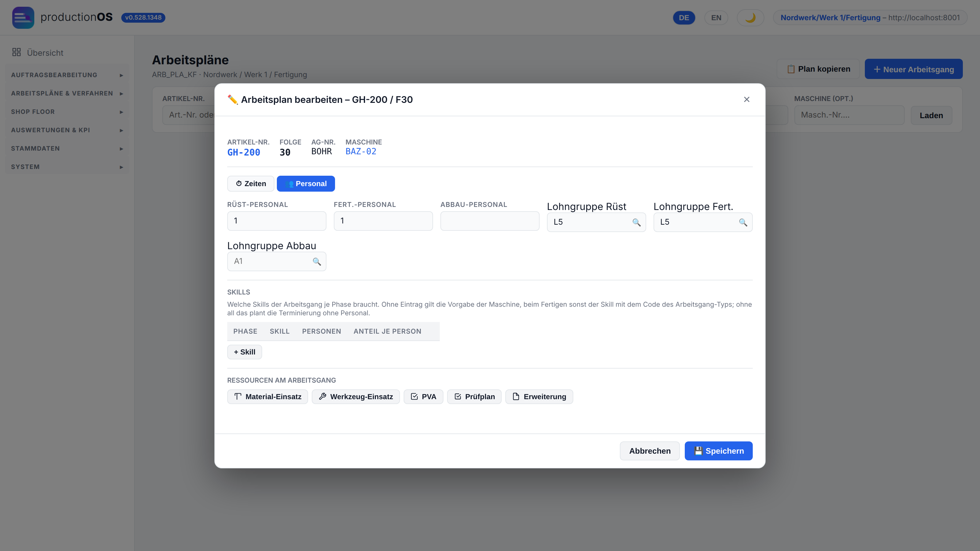Click the BAZ-02 machine link
The width and height of the screenshot is (980, 551).
(x=361, y=151)
